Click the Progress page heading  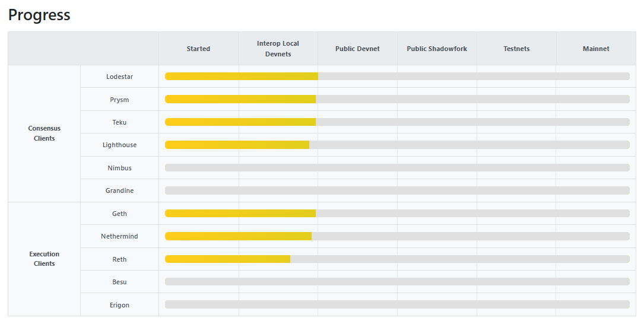[39, 15]
